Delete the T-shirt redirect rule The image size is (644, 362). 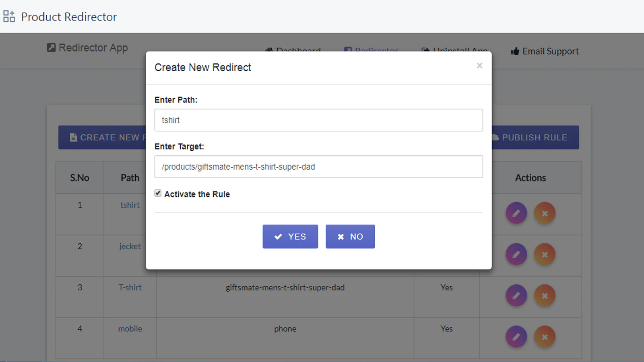coord(545,296)
